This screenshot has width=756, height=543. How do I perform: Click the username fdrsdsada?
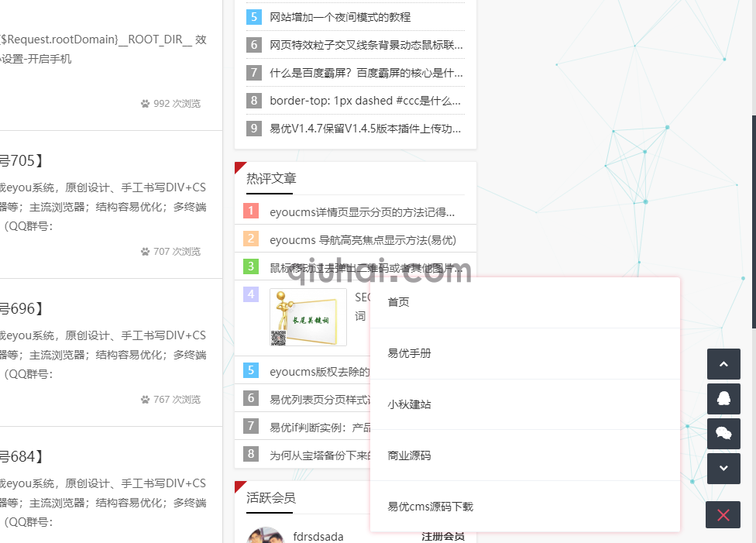tap(317, 535)
